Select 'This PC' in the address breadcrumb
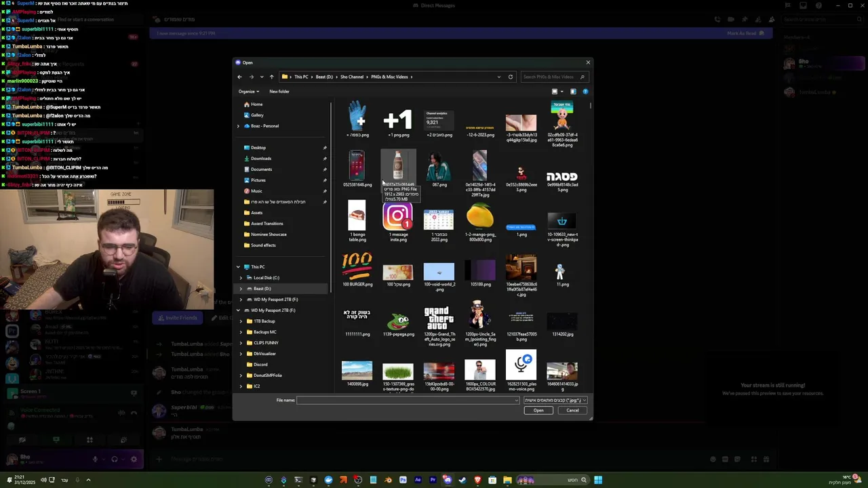Image resolution: width=868 pixels, height=488 pixels. point(301,77)
